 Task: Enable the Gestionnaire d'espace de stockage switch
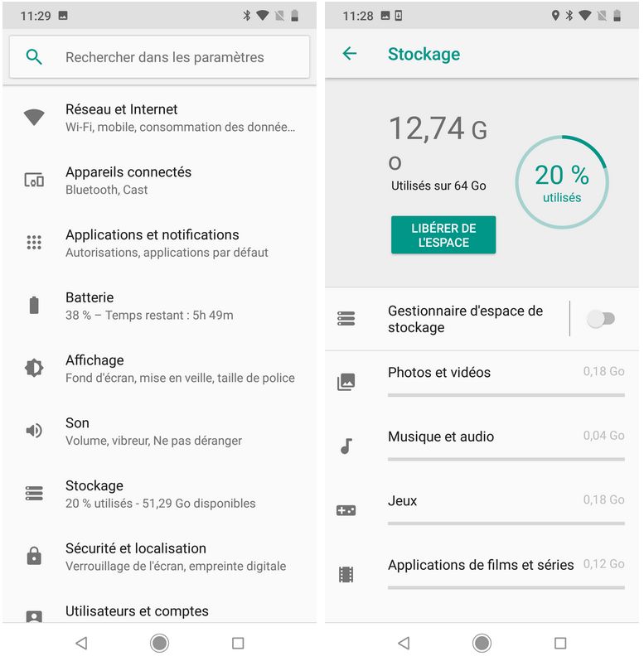601,319
